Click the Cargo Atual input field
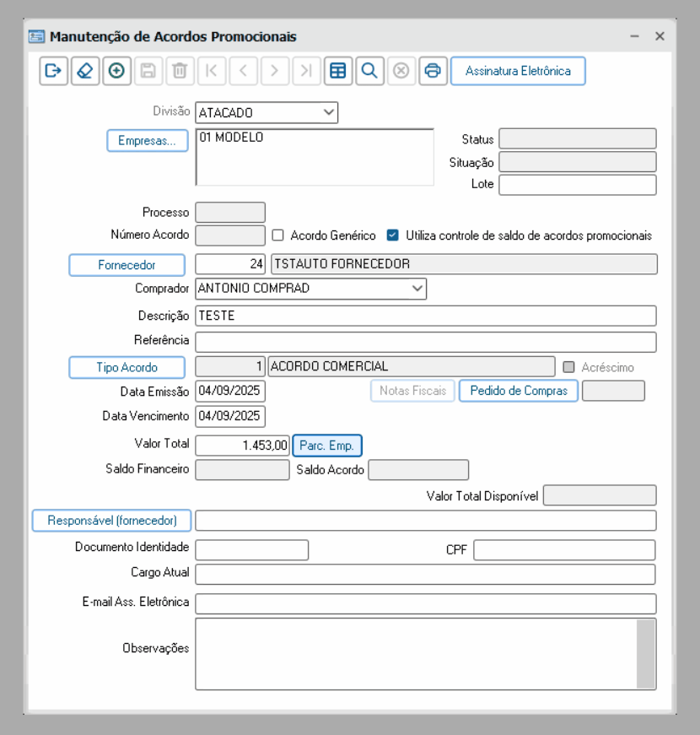Image resolution: width=700 pixels, height=735 pixels. (x=425, y=574)
